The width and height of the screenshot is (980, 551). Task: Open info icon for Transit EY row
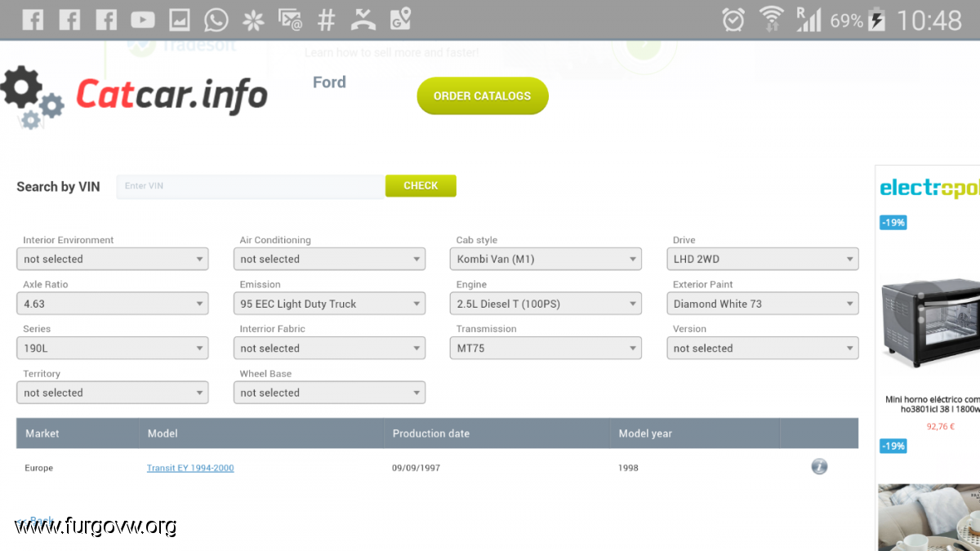(819, 467)
